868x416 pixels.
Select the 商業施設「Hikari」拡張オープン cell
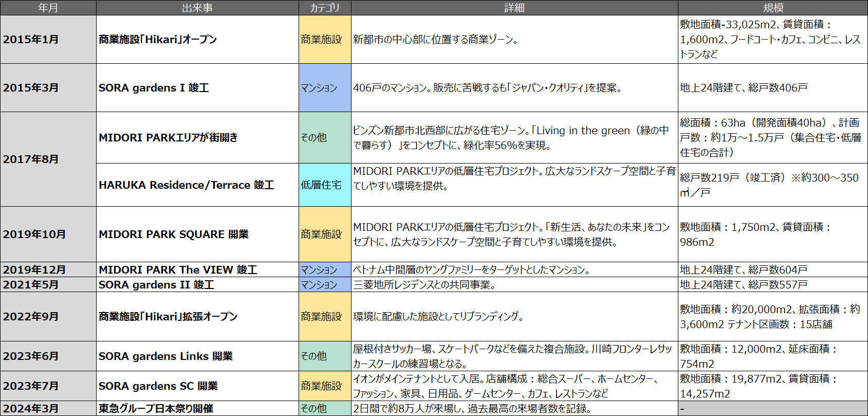[x=197, y=317]
